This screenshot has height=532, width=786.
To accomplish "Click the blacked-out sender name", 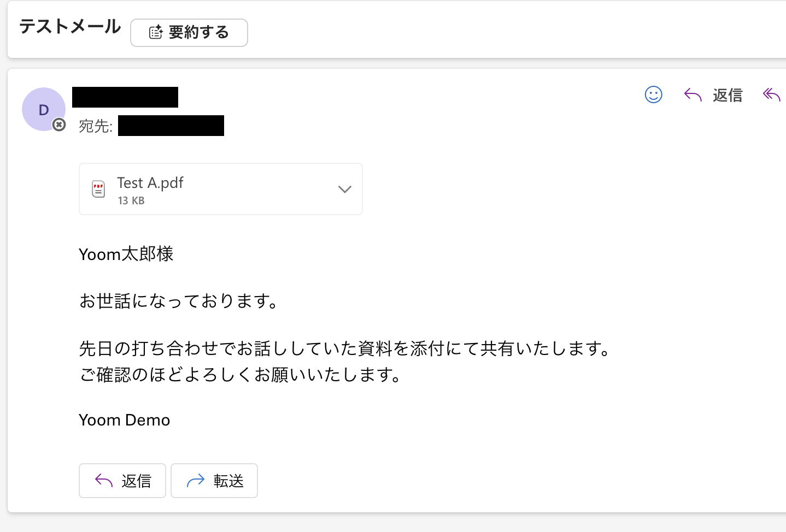I will (x=125, y=97).
